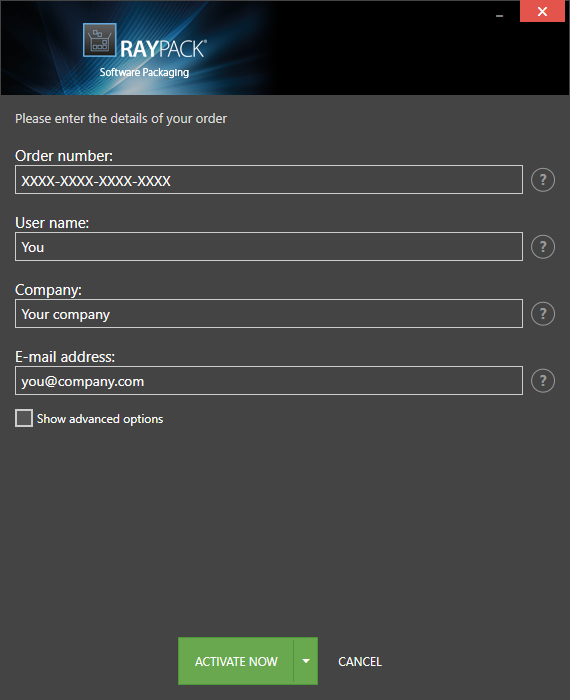
Task: Click the question mark next to Company
Action: [x=543, y=314]
